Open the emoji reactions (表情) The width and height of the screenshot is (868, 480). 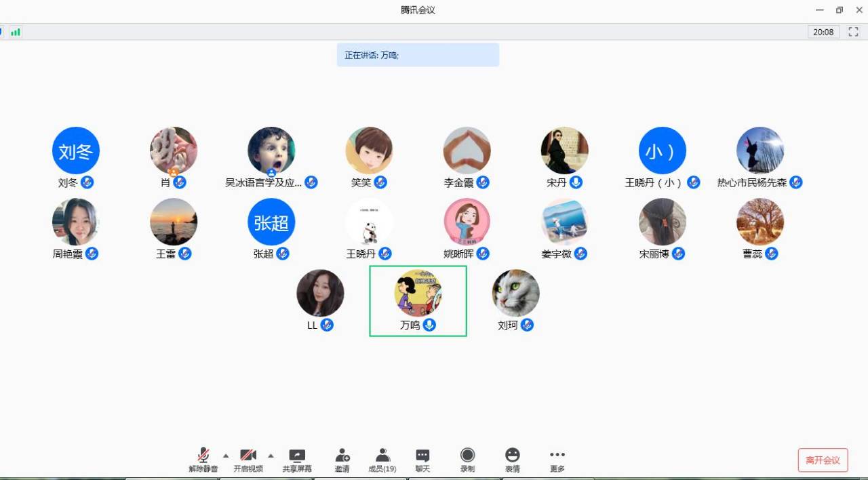coord(512,456)
